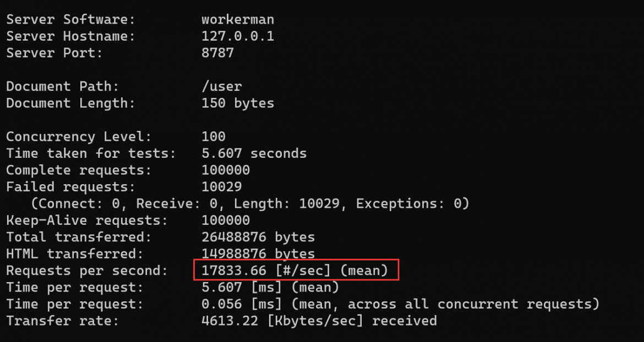The width and height of the screenshot is (644, 342).
Task: Click the 5.607 [ms] (mean) value
Action: [270, 288]
